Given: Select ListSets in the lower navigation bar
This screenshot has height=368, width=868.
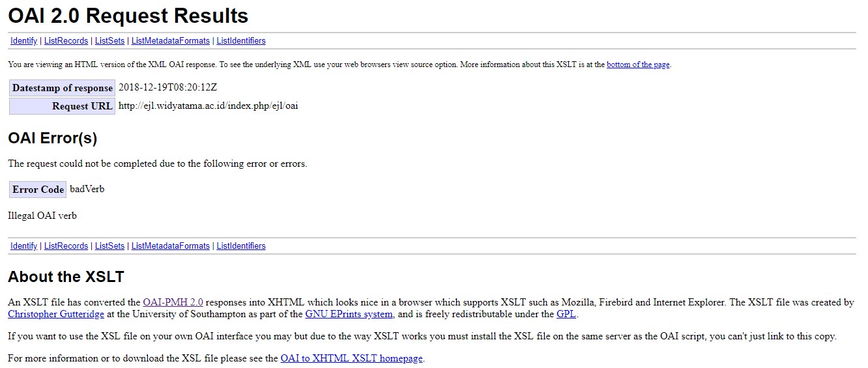Looking at the screenshot, I should (109, 246).
